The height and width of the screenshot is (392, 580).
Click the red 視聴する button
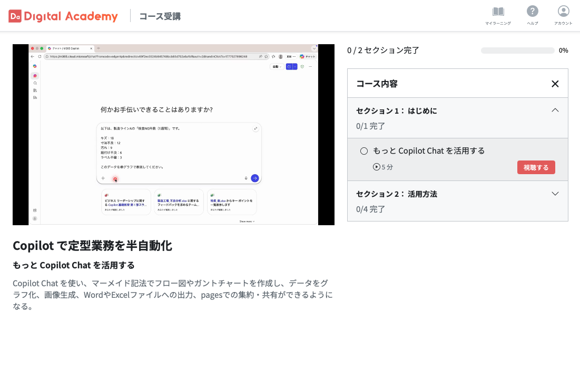536,167
